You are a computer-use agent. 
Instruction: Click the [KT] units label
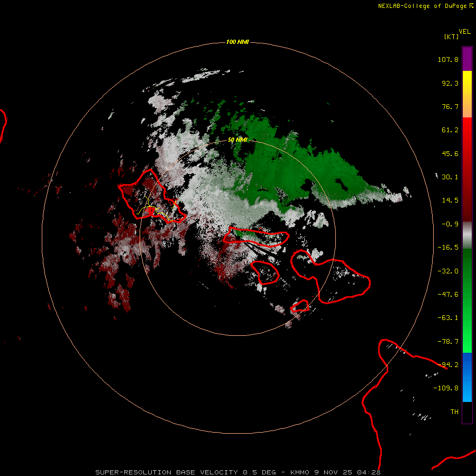[451, 36]
